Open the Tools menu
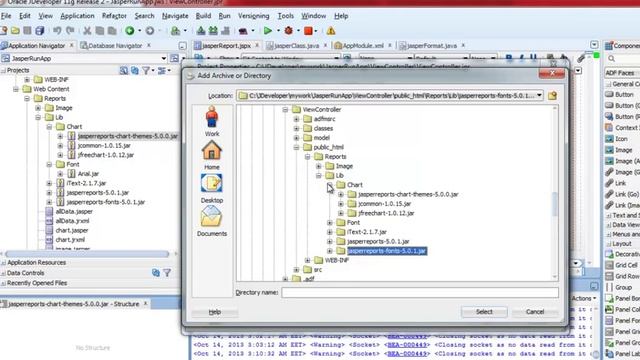The image size is (640, 360). point(285,16)
